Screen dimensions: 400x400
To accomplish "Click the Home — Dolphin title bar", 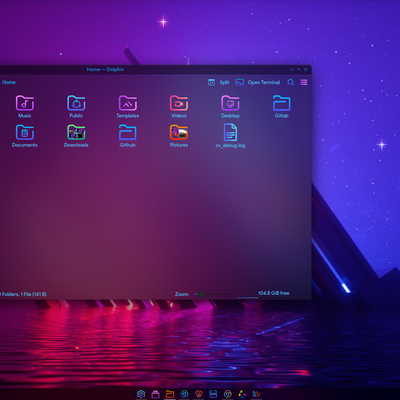I will click(105, 69).
